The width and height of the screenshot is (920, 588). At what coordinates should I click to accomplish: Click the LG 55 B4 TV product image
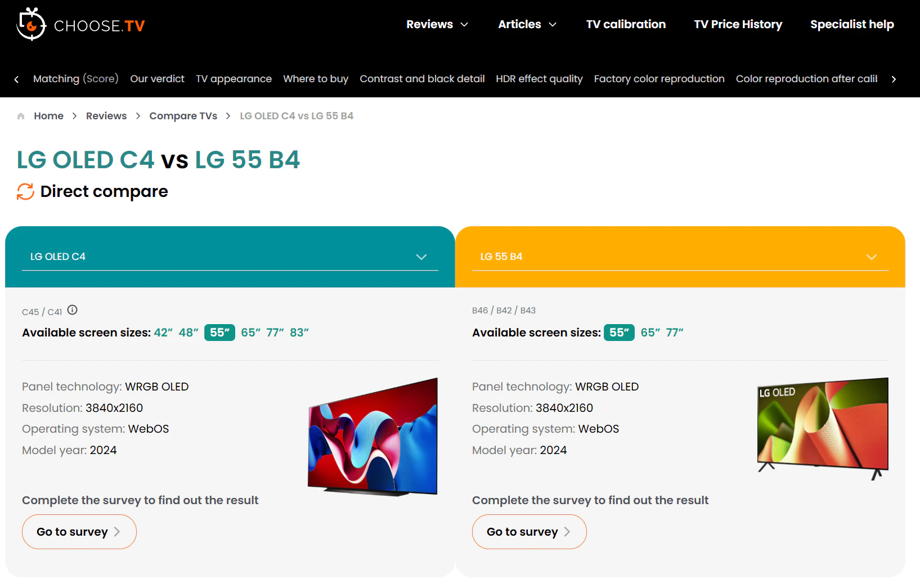click(x=823, y=429)
